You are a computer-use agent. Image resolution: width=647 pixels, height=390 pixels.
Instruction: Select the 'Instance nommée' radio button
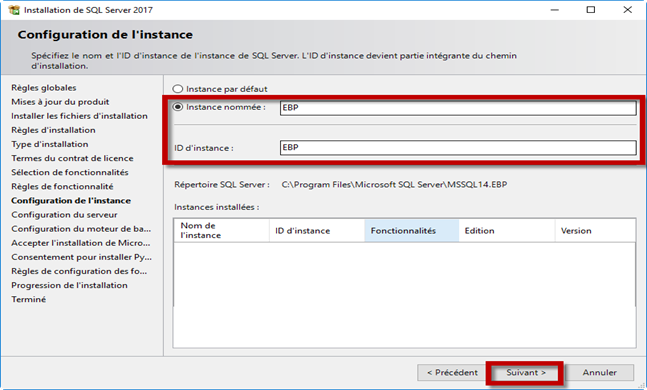[178, 107]
